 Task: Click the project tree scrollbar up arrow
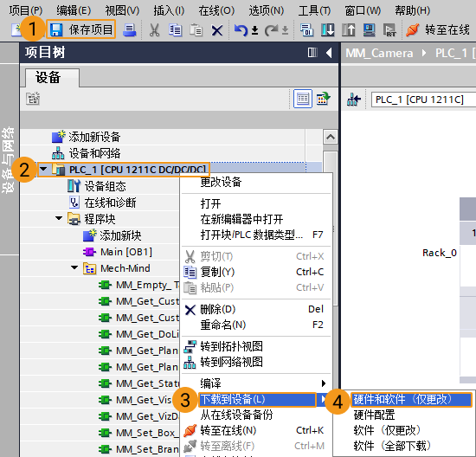(331, 138)
